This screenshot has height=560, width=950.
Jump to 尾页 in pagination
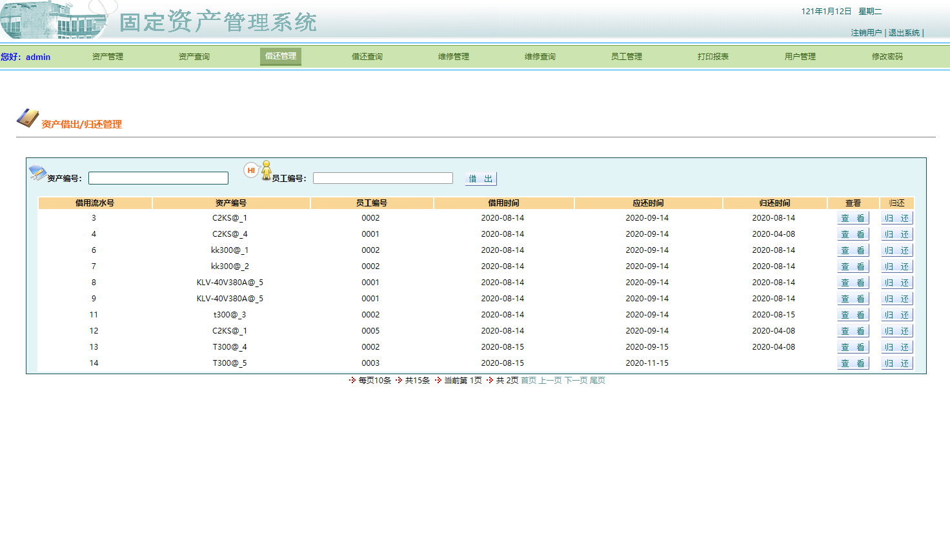pos(598,381)
